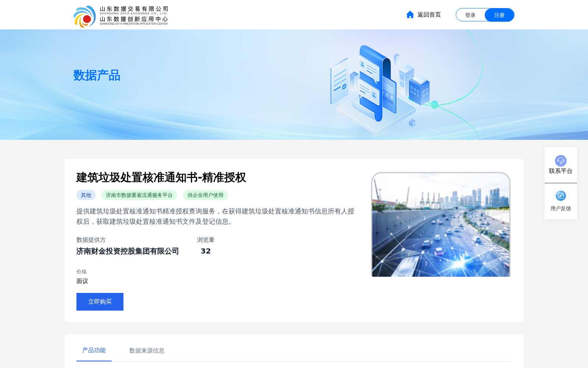
Task: Click the view count value 32
Action: point(206,251)
